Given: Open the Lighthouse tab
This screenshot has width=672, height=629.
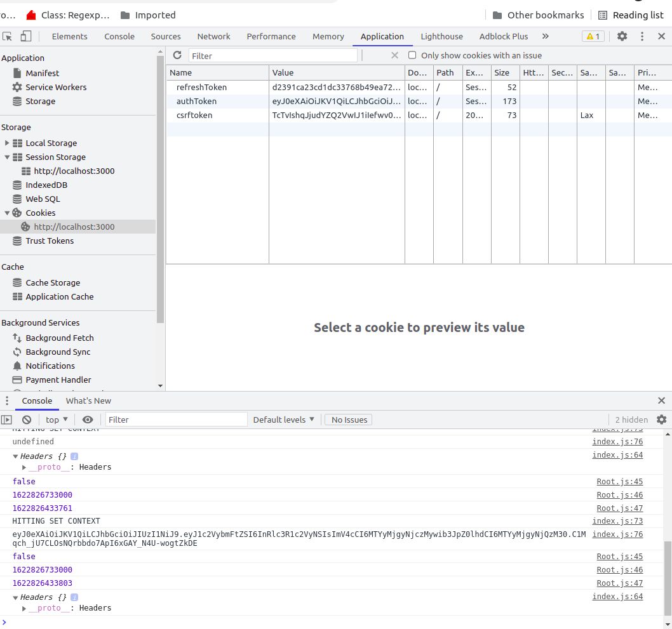Looking at the screenshot, I should [441, 36].
